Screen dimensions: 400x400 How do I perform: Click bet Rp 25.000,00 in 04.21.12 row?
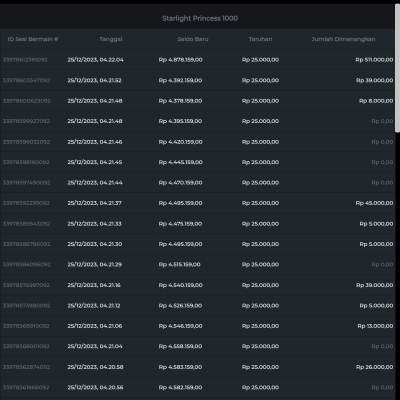click(260, 305)
